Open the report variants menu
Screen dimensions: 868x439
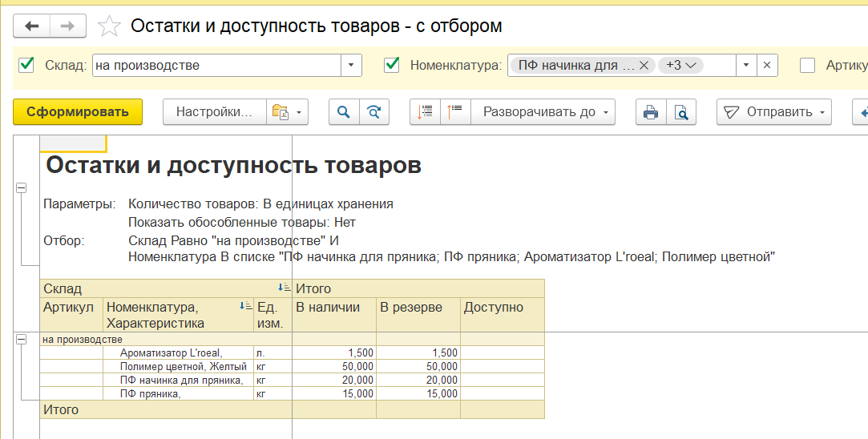(288, 112)
